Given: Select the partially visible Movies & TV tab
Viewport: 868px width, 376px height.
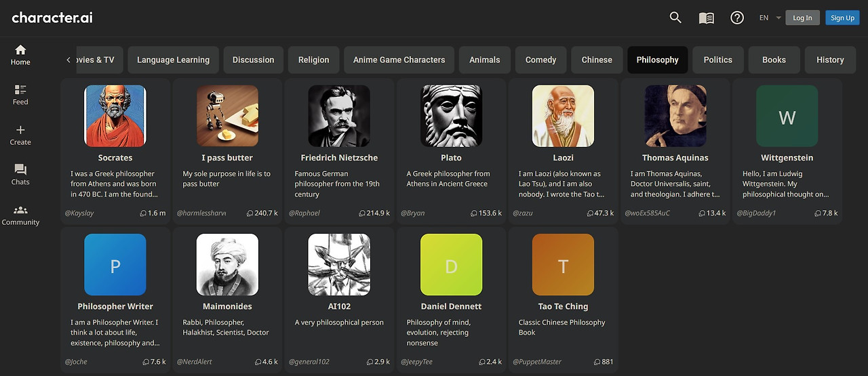Looking at the screenshot, I should (x=99, y=60).
